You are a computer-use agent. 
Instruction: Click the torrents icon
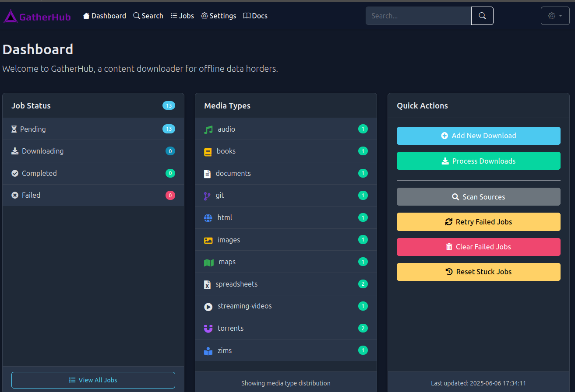coord(208,328)
